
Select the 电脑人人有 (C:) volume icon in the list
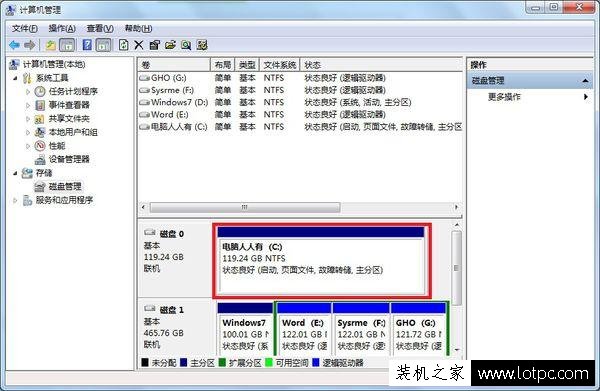[144, 127]
